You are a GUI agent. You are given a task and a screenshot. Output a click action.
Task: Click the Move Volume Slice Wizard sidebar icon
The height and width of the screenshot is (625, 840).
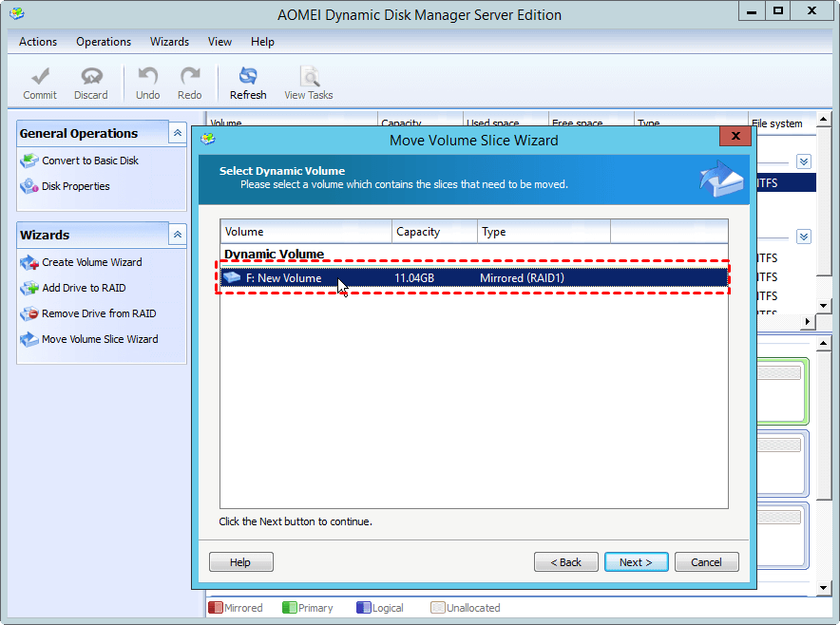tap(29, 339)
